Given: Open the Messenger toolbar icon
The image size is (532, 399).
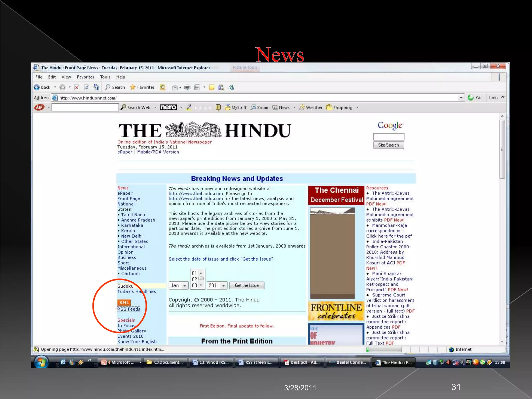Looking at the screenshot, I should click(x=231, y=87).
